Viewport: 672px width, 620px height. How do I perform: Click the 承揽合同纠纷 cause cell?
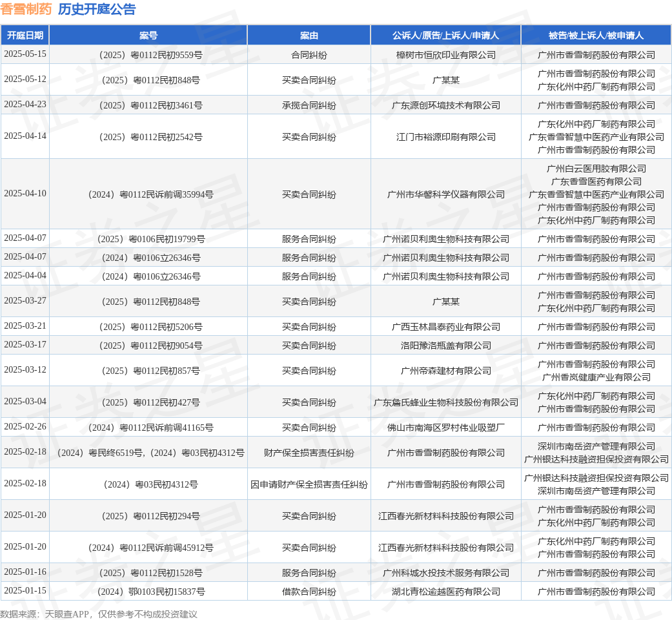click(309, 105)
